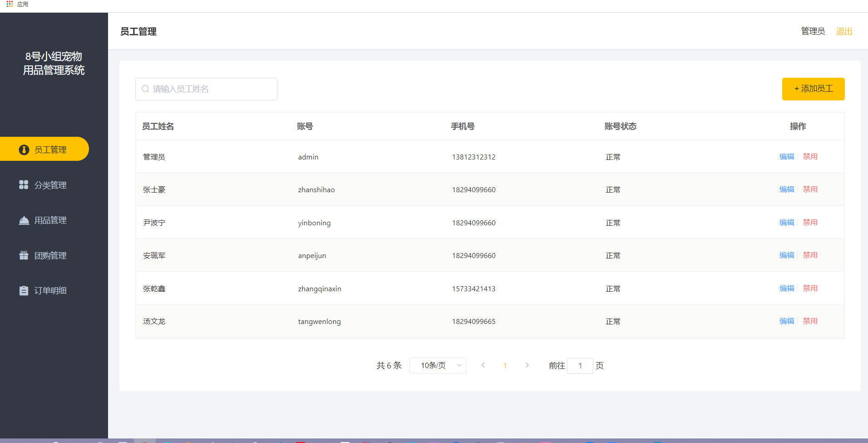This screenshot has height=443, width=868.
Task: Open the 10条/页 page size dropdown
Action: (x=438, y=365)
